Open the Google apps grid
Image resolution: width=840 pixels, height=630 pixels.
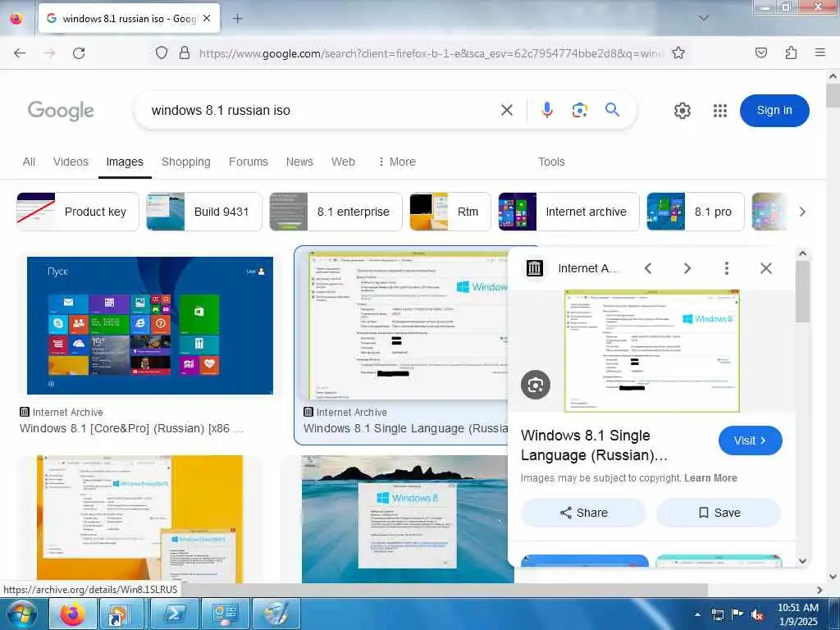[x=720, y=111]
